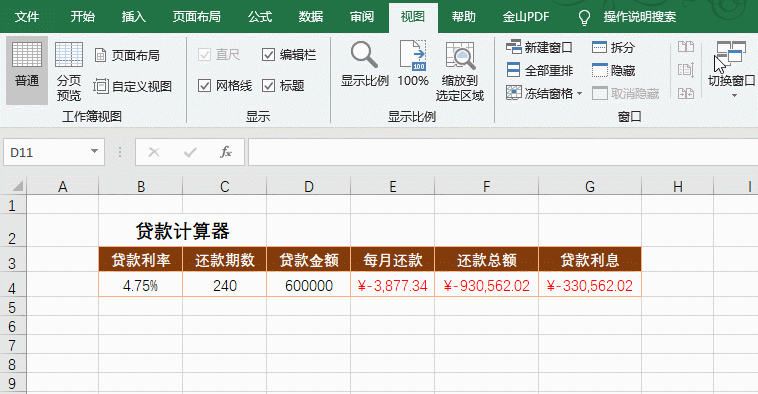Select row 1 header
This screenshot has width=758, height=394.
pos(13,206)
